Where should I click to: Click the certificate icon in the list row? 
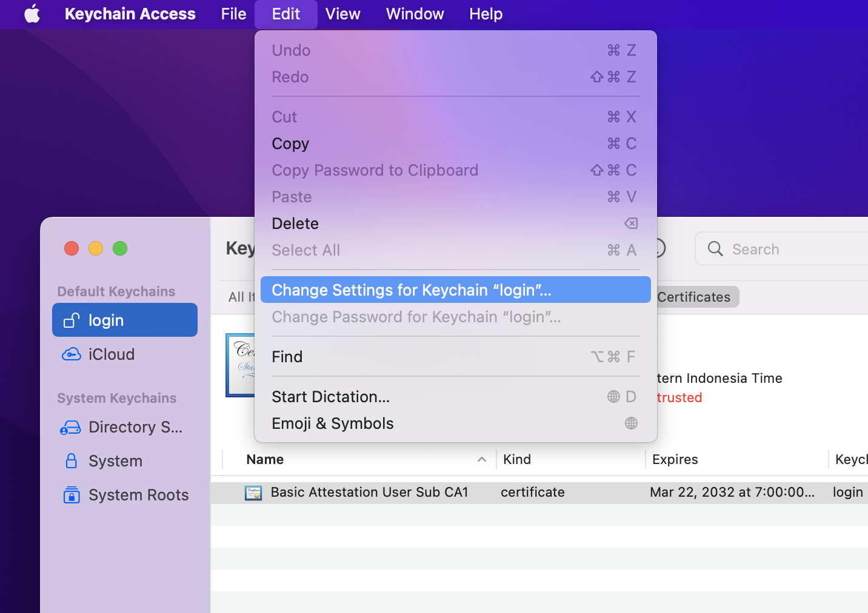coord(253,493)
